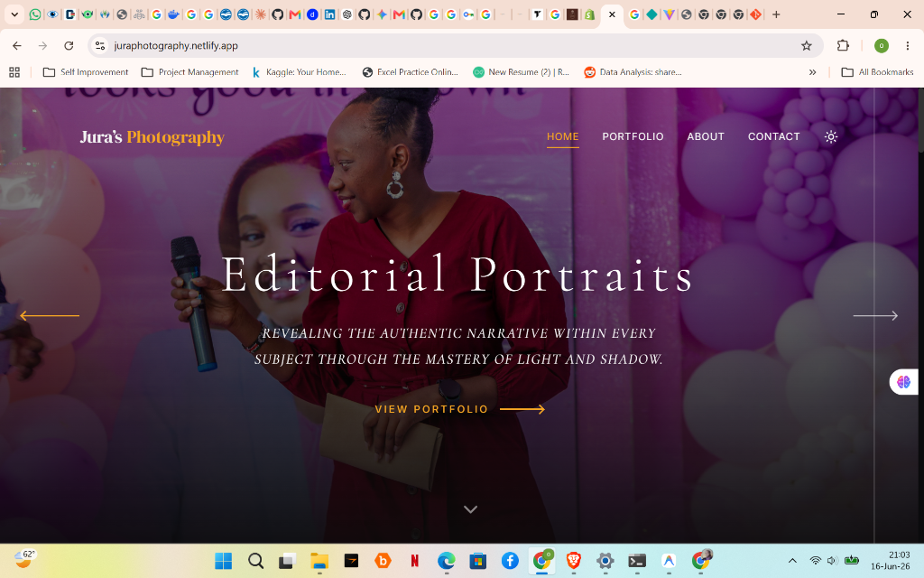Open the volume speaker tray icon

pos(832,560)
